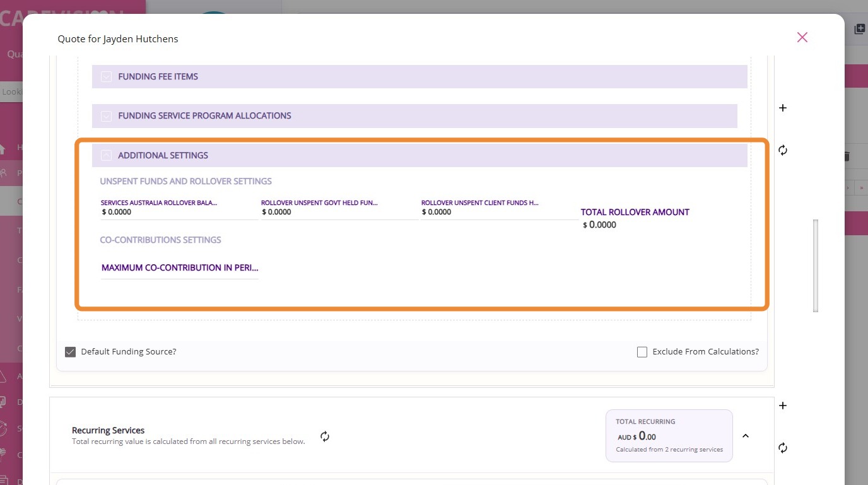The image size is (868, 485).
Task: Tick the Exclude From Calculations checkbox
Action: tap(642, 352)
